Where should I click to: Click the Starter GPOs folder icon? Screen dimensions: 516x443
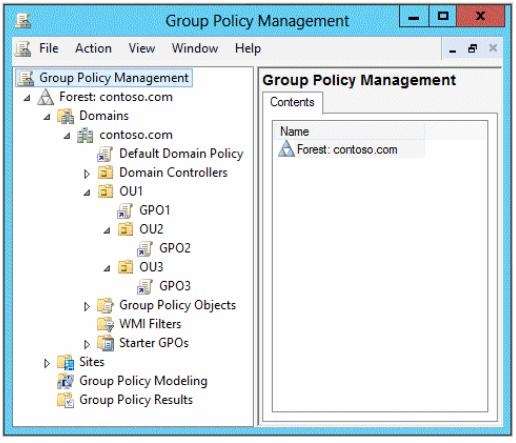105,343
